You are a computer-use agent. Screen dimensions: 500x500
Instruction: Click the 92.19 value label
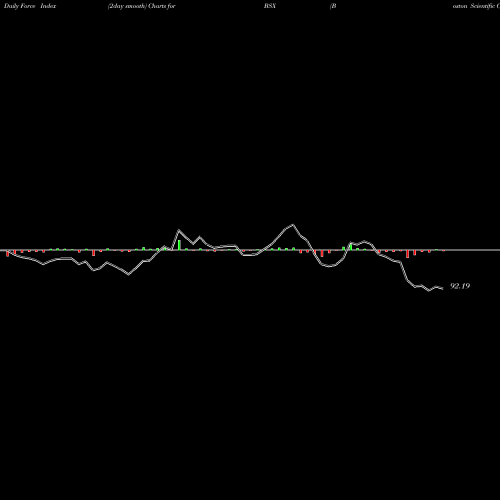(460, 286)
